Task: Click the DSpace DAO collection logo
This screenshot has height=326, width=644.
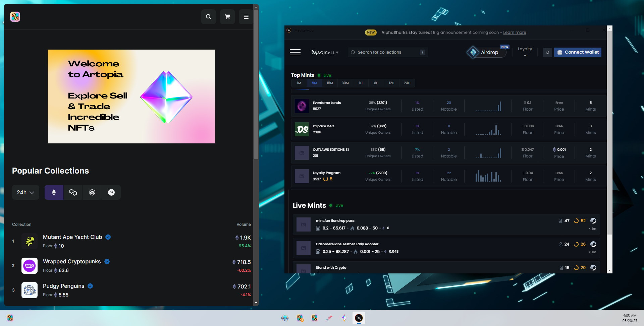Action: pyautogui.click(x=302, y=129)
